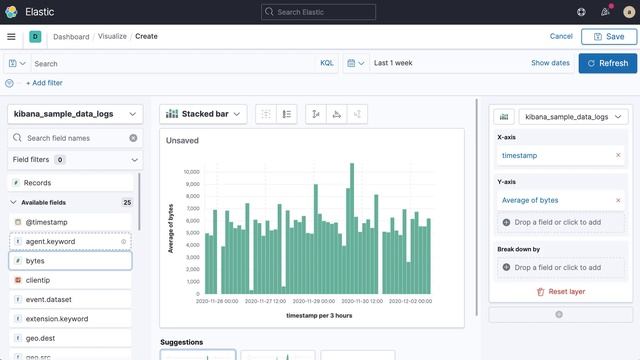Add Y-axis field via drop area

560,222
